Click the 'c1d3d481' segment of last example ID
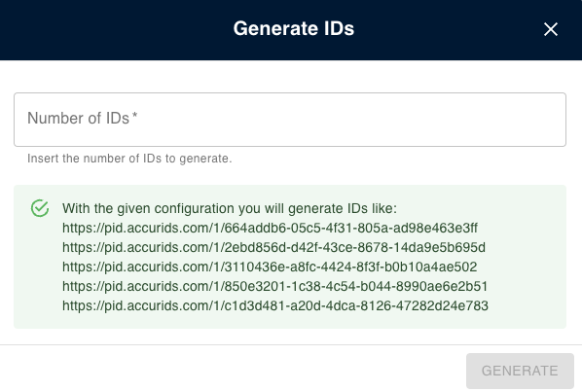The height and width of the screenshot is (392, 582). 249,305
